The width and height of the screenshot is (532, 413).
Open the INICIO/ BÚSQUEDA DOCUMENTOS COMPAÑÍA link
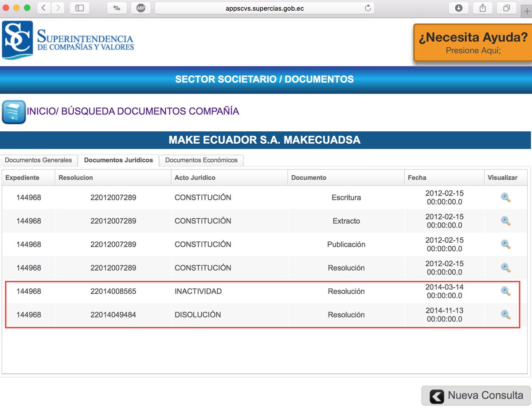coord(133,111)
